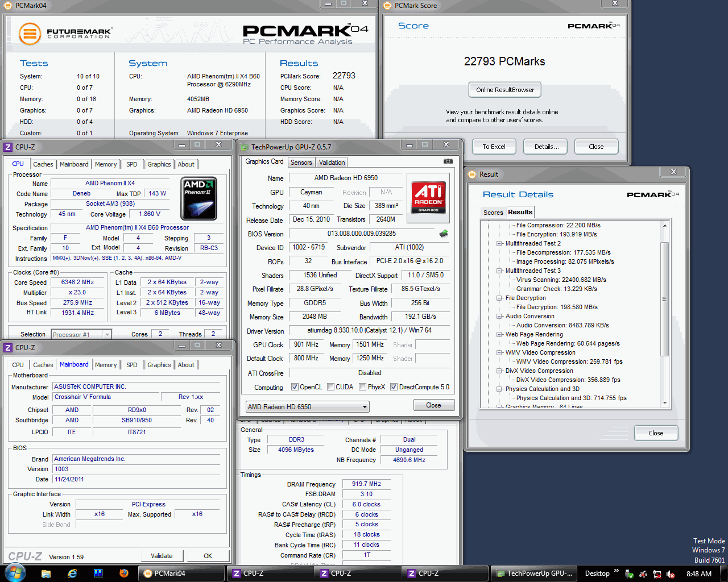
Task: Open the AMD Radeon HD 6950 card dropdown
Action: (308, 406)
